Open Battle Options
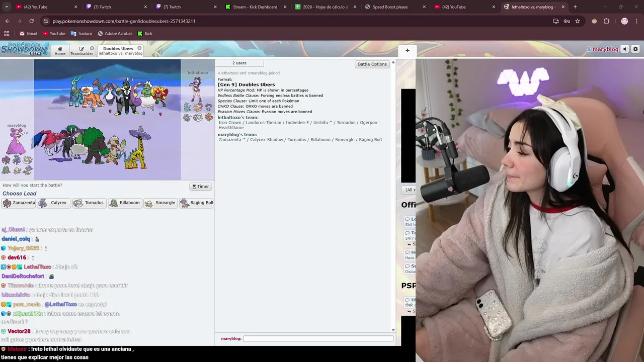Image resolution: width=644 pixels, height=362 pixels. click(x=372, y=64)
